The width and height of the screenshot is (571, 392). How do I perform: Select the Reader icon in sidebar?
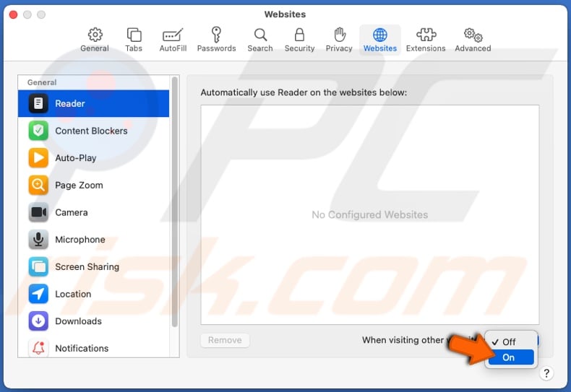(38, 104)
